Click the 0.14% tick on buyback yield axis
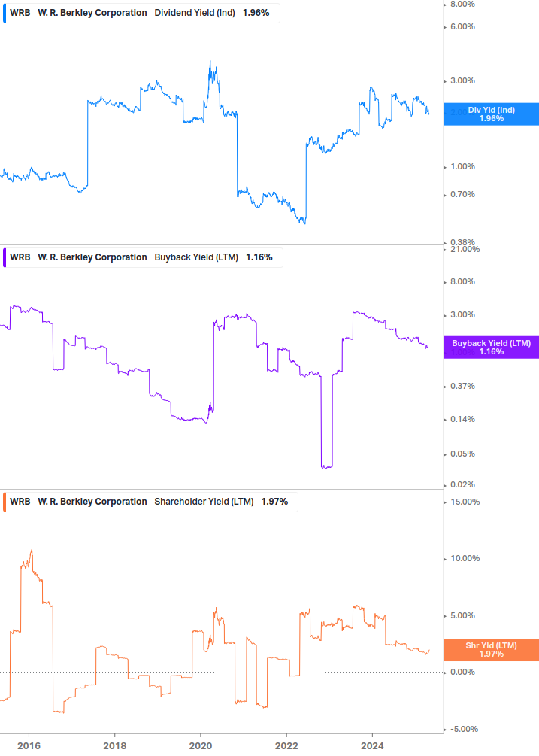The image size is (539, 756). [462, 420]
